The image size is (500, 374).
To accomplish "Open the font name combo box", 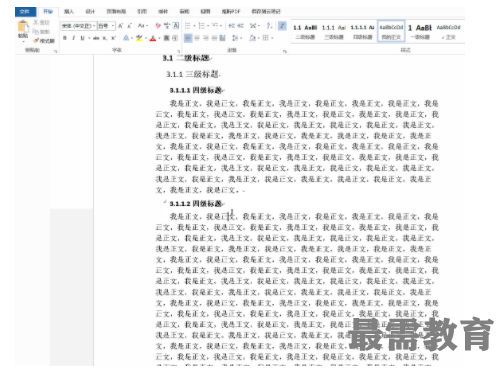I will [78, 26].
